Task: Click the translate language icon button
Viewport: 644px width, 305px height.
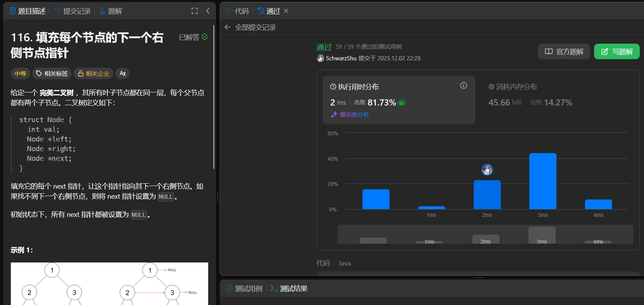Action: coord(122,73)
